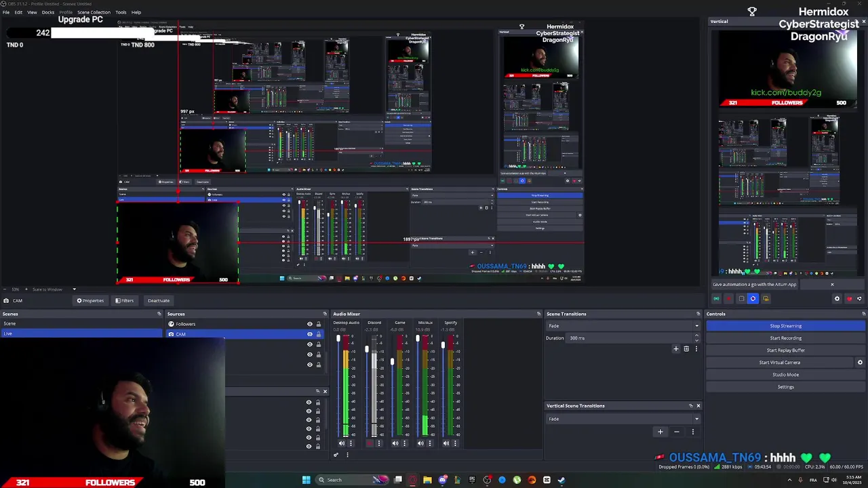Click green go-live icon in Vertical dock
Image resolution: width=868 pixels, height=488 pixels.
point(716,299)
